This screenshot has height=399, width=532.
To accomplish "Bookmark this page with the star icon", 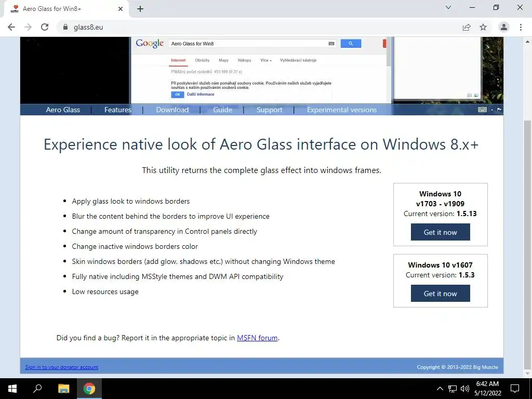I will (x=483, y=27).
